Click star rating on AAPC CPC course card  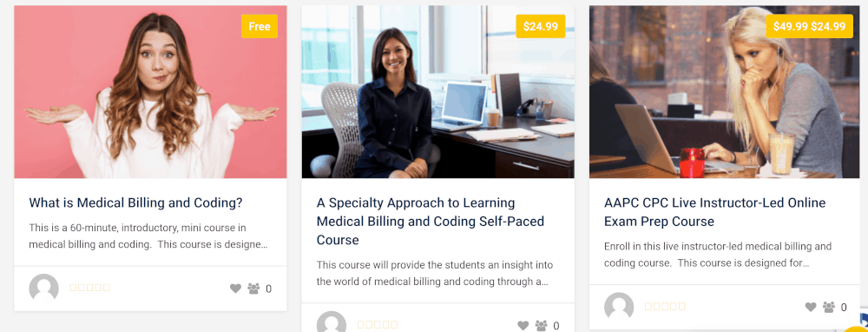(665, 307)
